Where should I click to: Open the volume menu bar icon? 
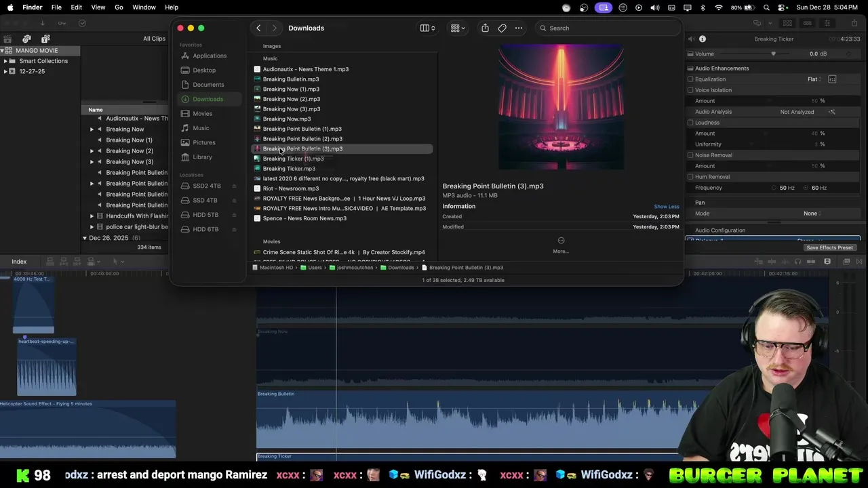click(x=654, y=7)
